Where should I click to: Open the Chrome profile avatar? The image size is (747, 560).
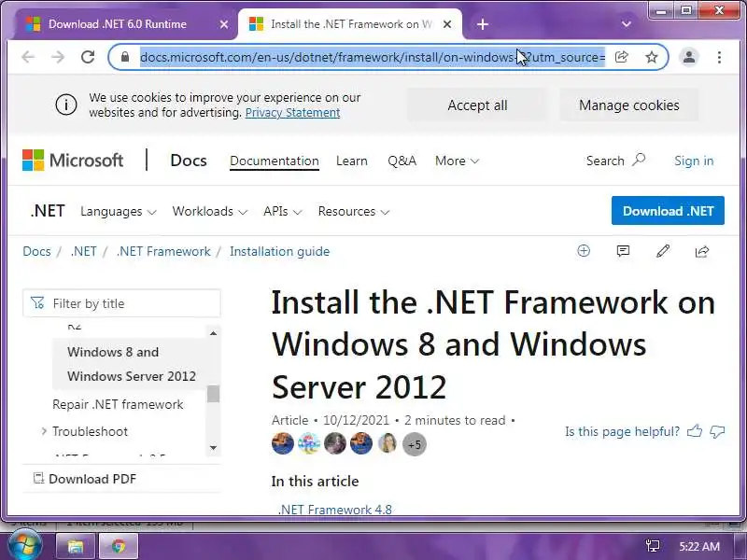tap(689, 57)
